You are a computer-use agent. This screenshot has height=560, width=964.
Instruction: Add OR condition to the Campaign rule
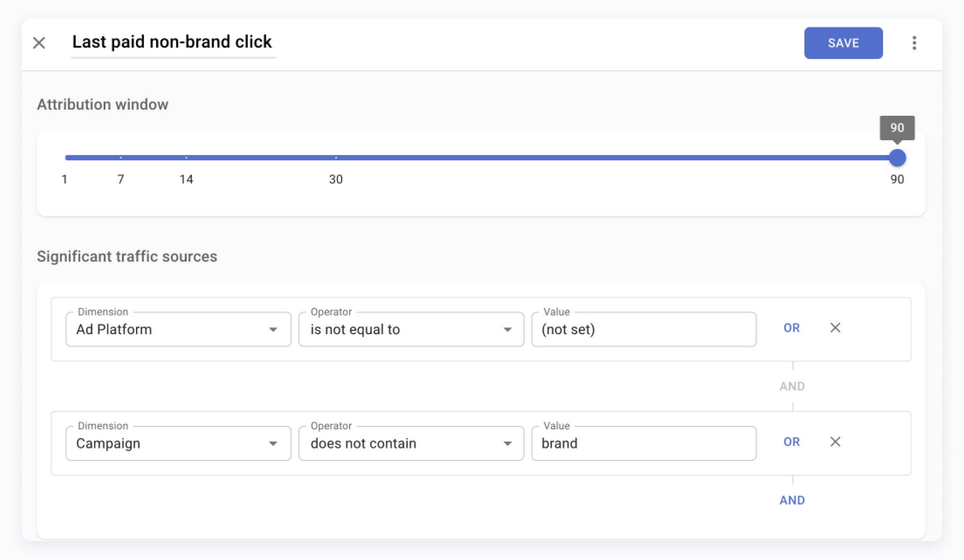[x=791, y=442]
